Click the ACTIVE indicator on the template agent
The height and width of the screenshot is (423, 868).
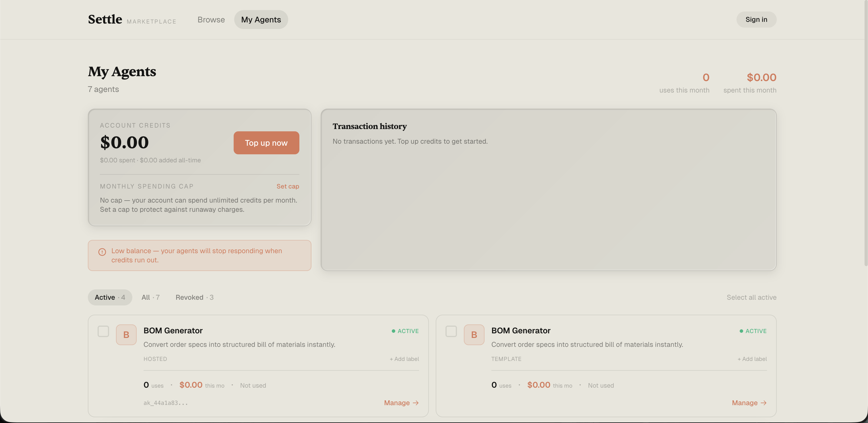753,331
